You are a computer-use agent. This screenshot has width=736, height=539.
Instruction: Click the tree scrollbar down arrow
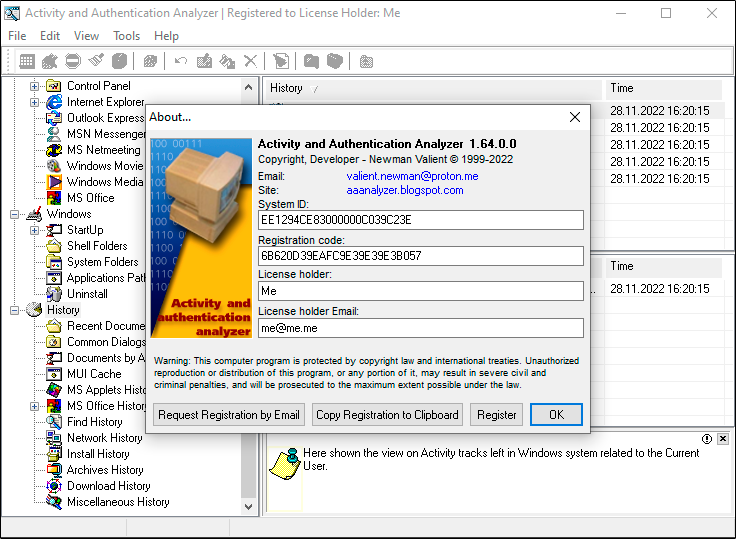point(248,507)
